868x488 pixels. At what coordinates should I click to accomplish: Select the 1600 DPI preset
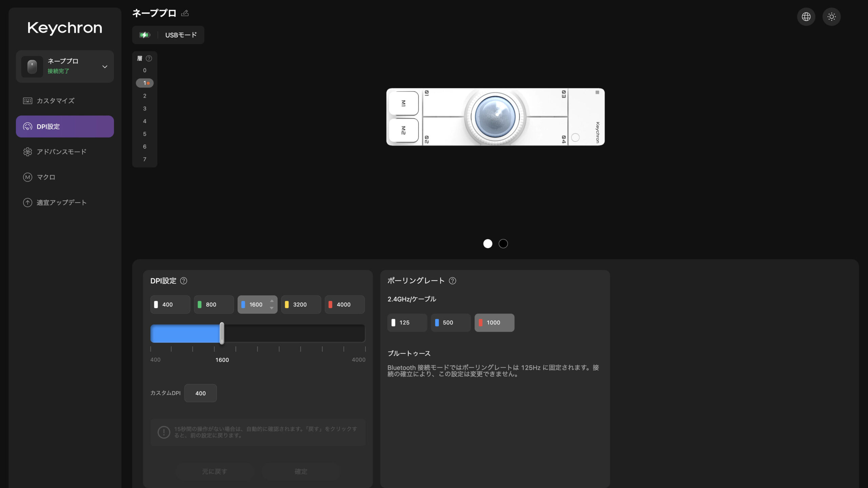click(x=257, y=304)
